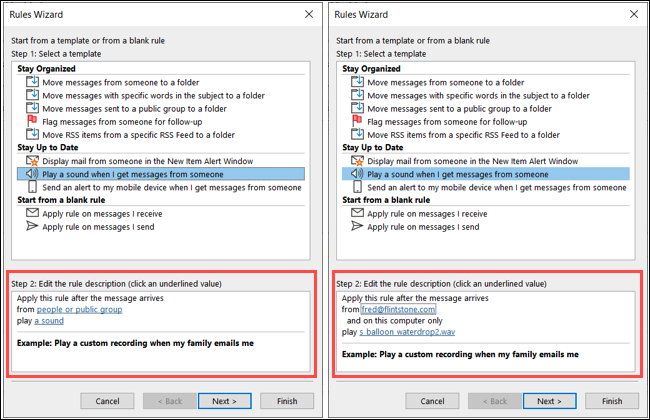The height and width of the screenshot is (420, 650).
Task: Click Cancel in the right Rules Wizard
Action: [432, 401]
